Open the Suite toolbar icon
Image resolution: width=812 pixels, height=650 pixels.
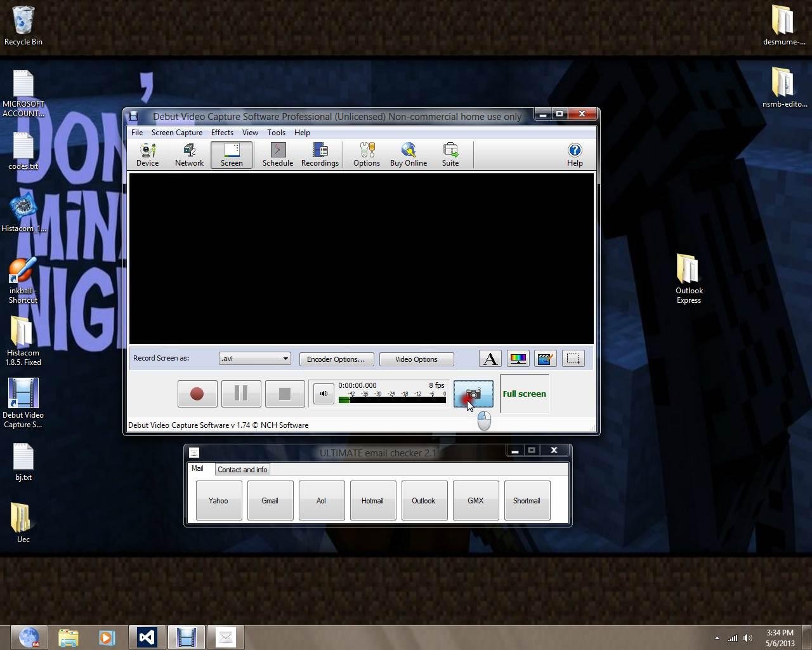tap(450, 154)
